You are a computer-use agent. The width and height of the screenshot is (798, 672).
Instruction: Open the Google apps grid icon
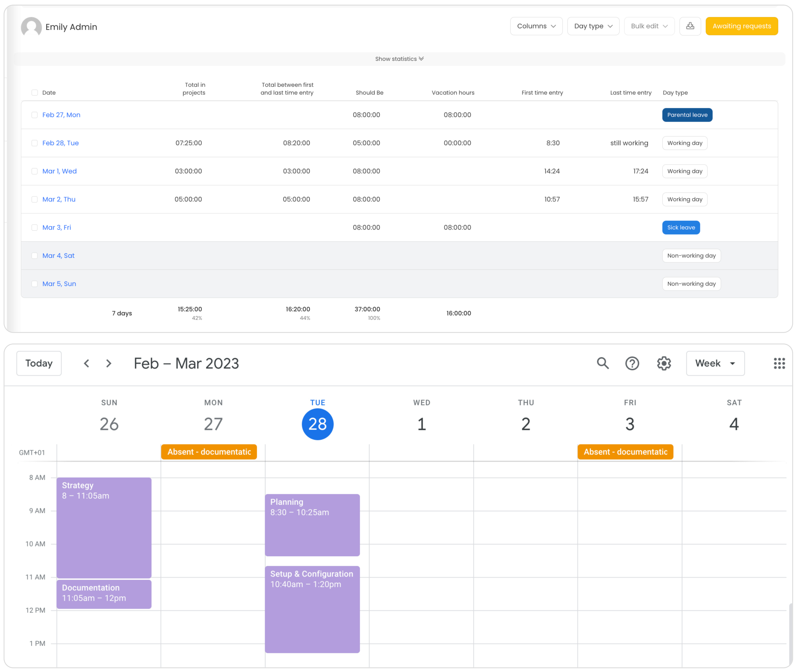pos(779,363)
